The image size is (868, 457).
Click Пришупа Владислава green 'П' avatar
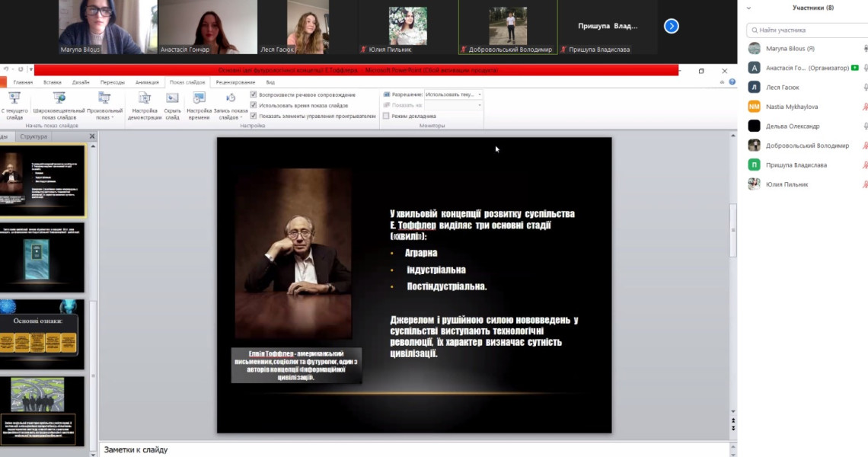pyautogui.click(x=754, y=165)
